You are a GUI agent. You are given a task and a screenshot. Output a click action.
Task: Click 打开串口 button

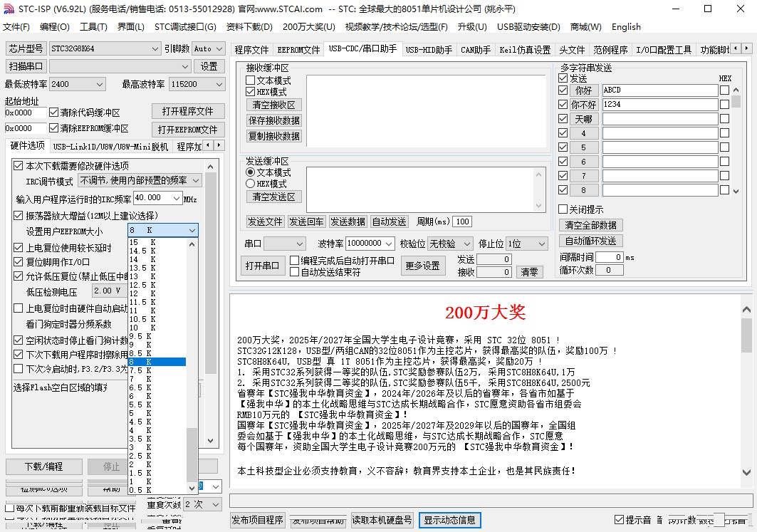(262, 266)
